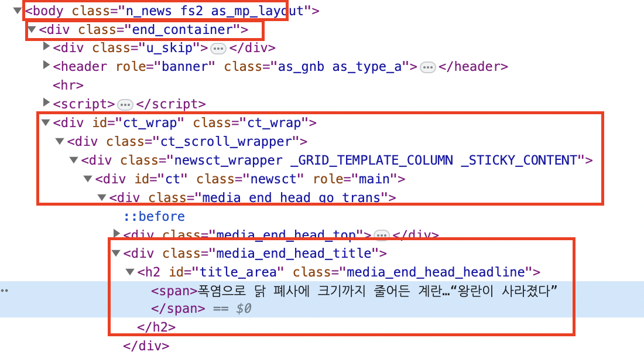The height and width of the screenshot is (355, 644).
Task: Expand the media_end_head_top div
Action: pyautogui.click(x=117, y=234)
